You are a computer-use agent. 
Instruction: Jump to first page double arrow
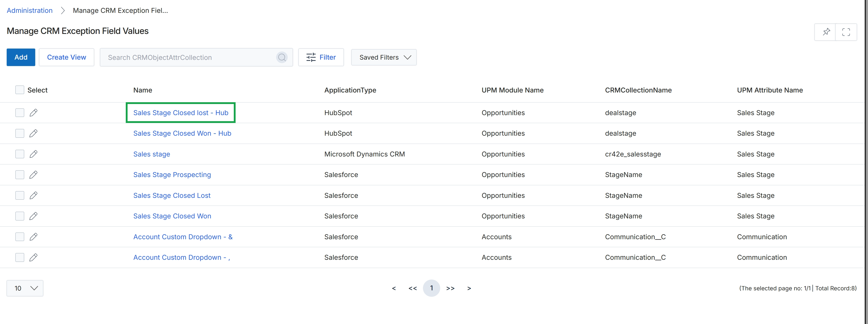pos(412,288)
